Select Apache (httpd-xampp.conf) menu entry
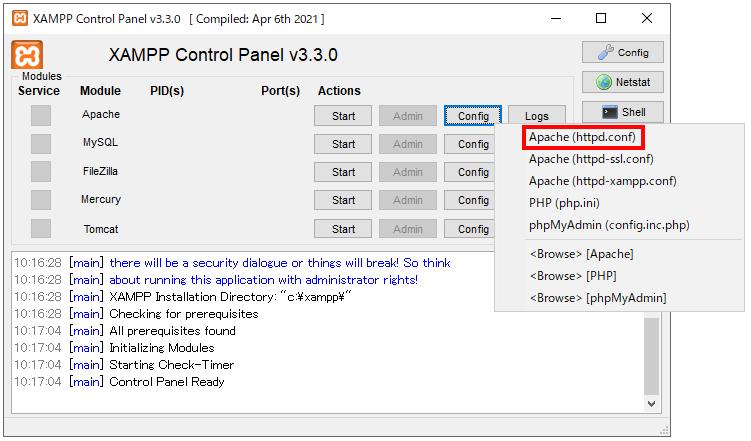751x441 pixels. (603, 181)
